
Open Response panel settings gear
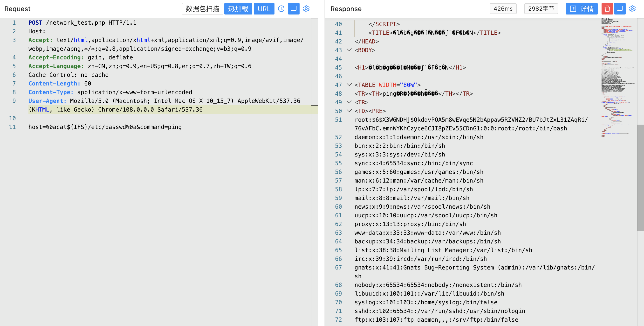tap(632, 9)
